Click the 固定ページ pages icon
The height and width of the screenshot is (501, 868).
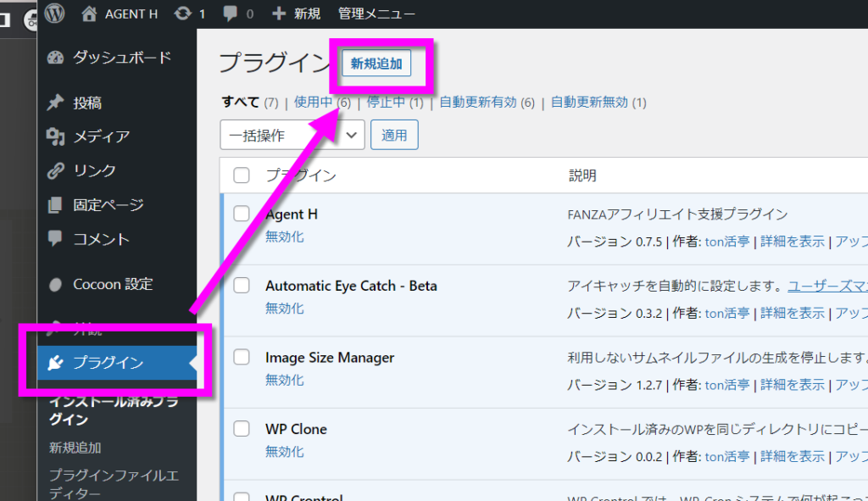pos(55,205)
